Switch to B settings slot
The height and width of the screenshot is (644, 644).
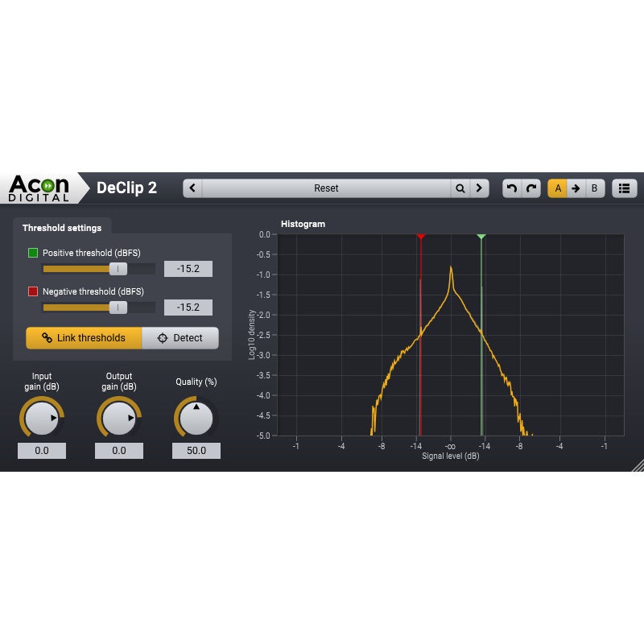click(595, 188)
